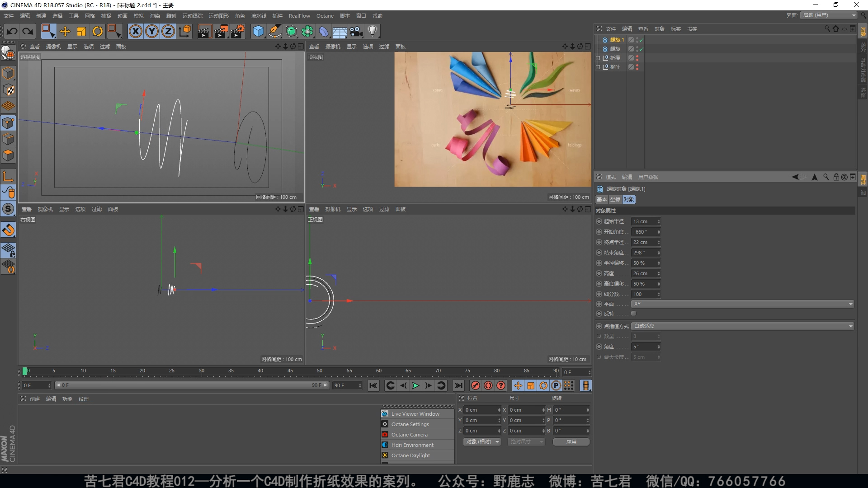Select the Move tool in top toolbar

(65, 31)
